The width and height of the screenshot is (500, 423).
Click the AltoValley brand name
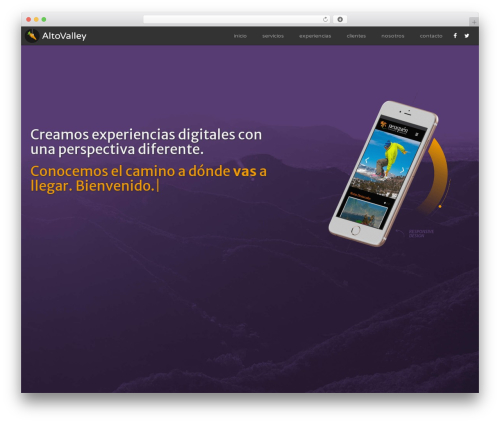(x=64, y=36)
